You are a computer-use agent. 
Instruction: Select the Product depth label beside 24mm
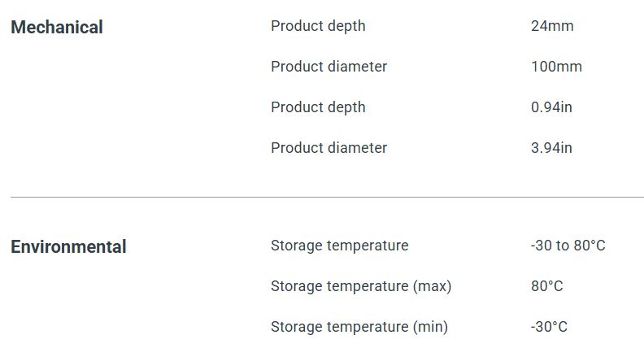(x=318, y=26)
